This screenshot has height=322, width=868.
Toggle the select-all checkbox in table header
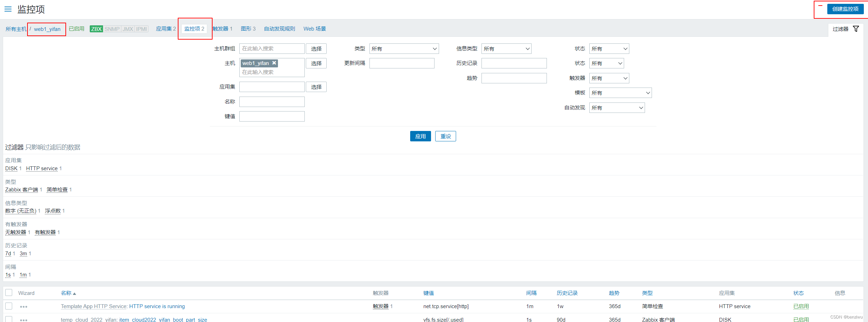click(9, 292)
